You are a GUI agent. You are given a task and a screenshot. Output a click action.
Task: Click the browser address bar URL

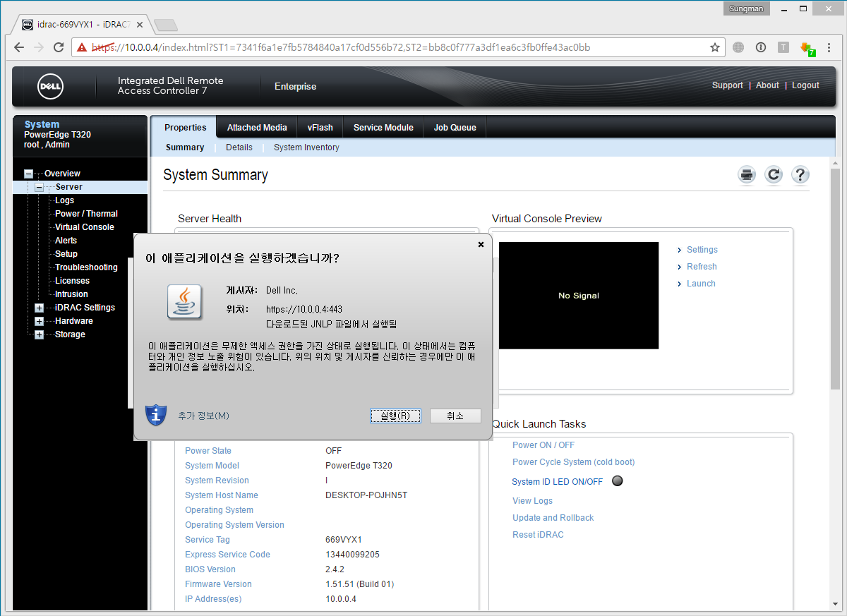pyautogui.click(x=342, y=48)
